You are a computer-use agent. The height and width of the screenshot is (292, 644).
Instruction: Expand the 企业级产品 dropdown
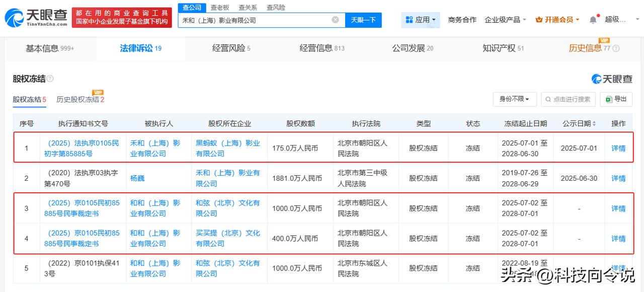[x=505, y=20]
